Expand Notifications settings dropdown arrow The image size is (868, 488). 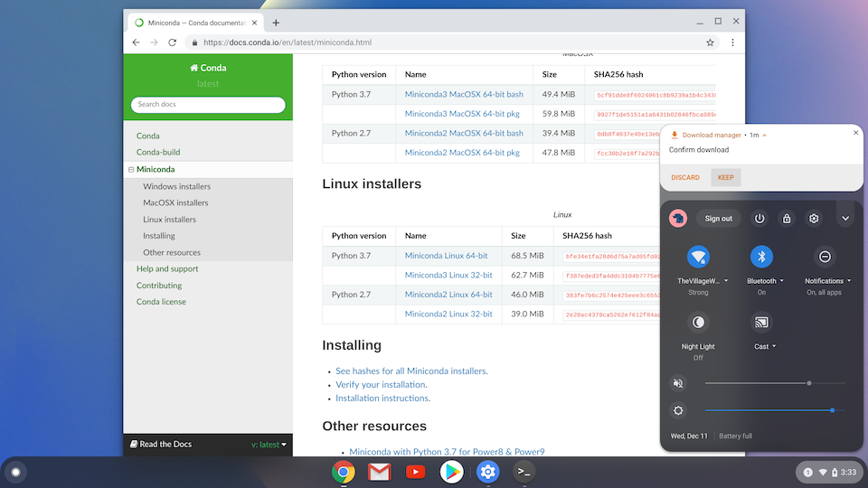(x=849, y=281)
